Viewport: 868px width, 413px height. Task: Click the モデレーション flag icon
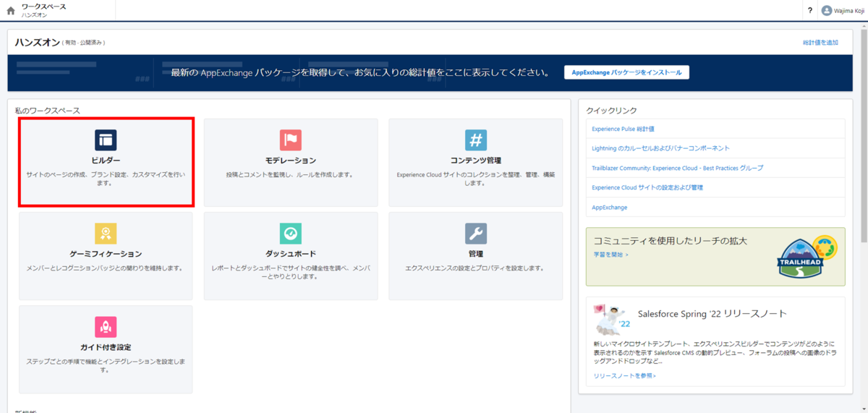291,140
